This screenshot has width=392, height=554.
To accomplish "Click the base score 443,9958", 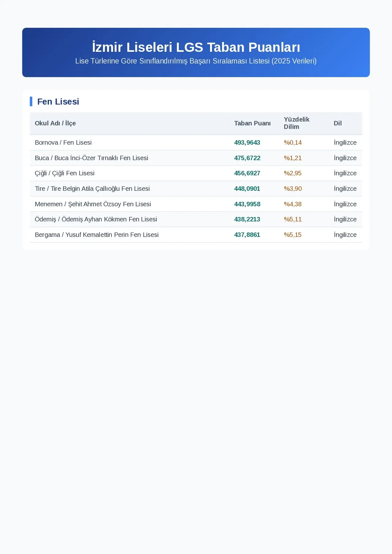I will tap(247, 204).
